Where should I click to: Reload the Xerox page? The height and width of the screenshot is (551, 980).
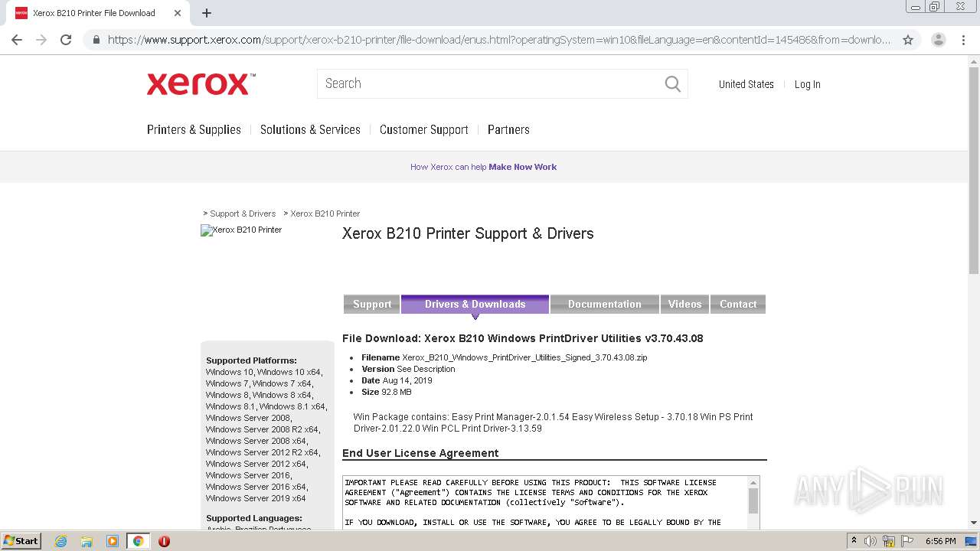pos(66,40)
